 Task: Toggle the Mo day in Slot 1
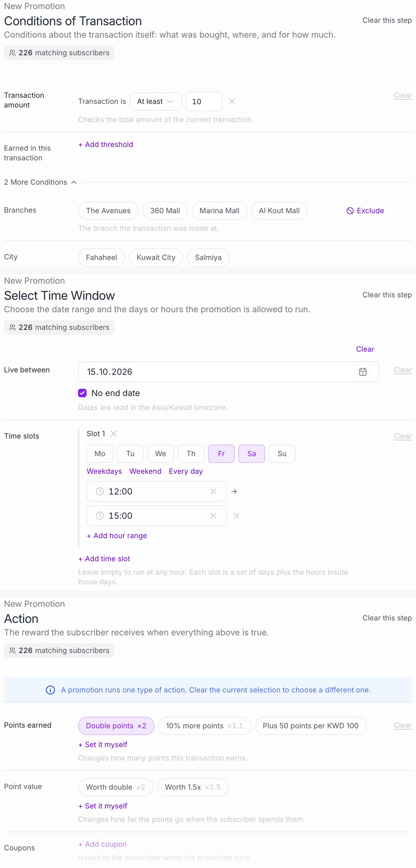pos(100,454)
